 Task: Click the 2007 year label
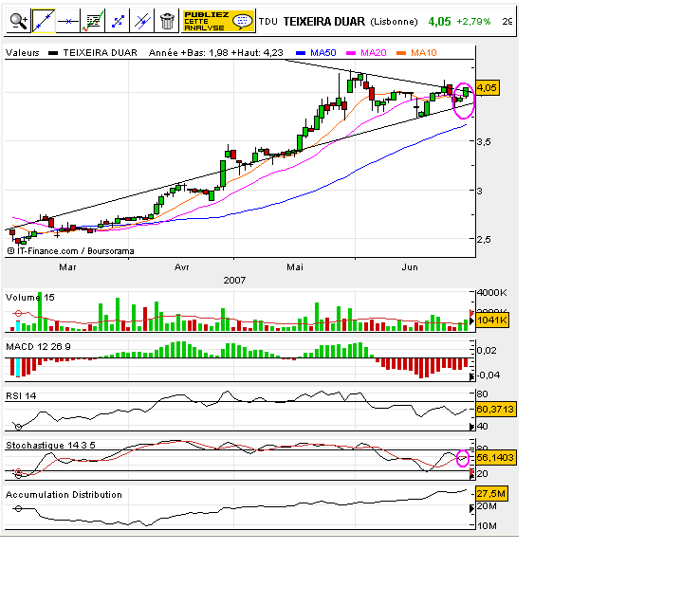[234, 280]
